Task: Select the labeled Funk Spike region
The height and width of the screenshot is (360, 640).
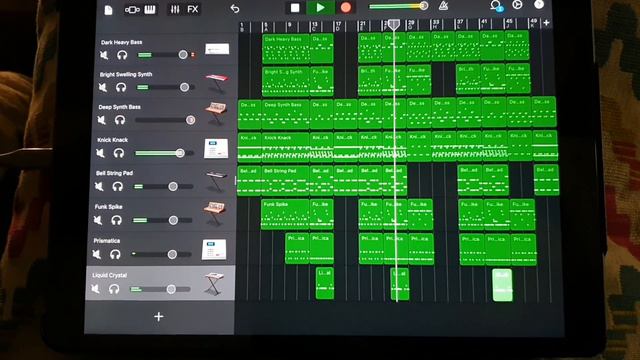Action: pyautogui.click(x=285, y=214)
